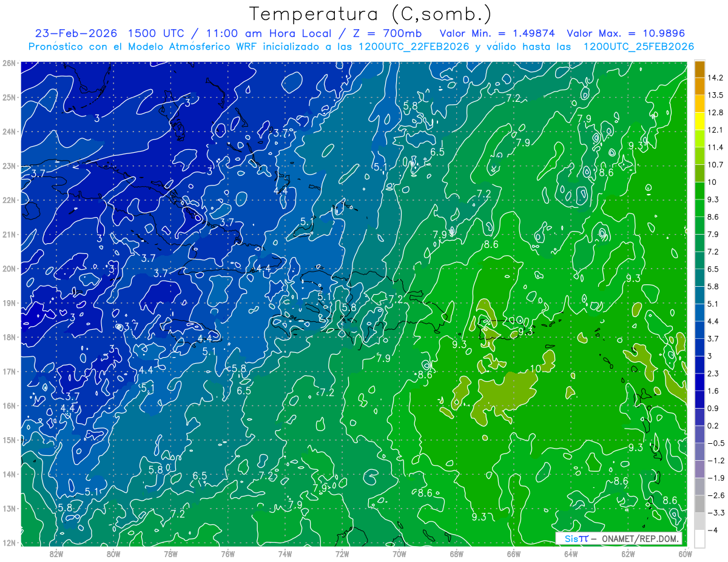Click the "14.2" color scale value
Image resolution: width=728 pixels, height=562 pixels.
click(715, 78)
